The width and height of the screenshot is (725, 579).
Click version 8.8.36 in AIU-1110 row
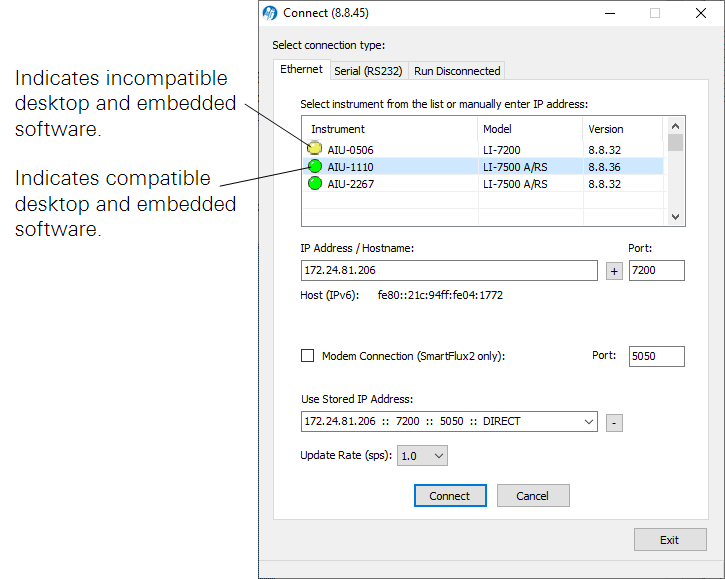[x=604, y=167]
